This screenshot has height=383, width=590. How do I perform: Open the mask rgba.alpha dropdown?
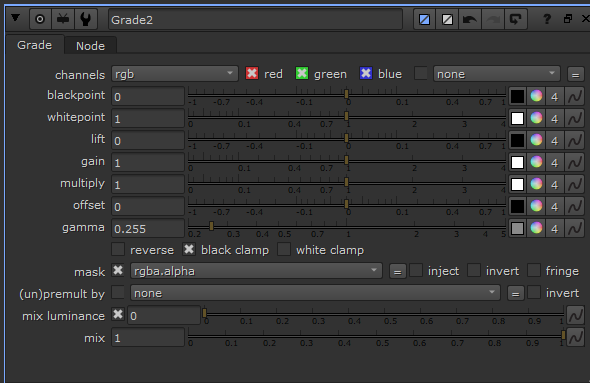[256, 271]
